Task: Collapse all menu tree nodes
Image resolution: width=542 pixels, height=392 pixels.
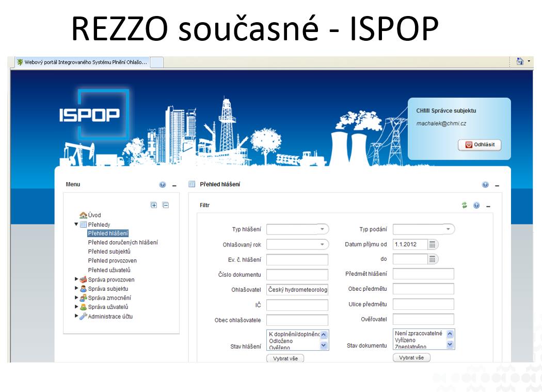Action: pos(166,205)
